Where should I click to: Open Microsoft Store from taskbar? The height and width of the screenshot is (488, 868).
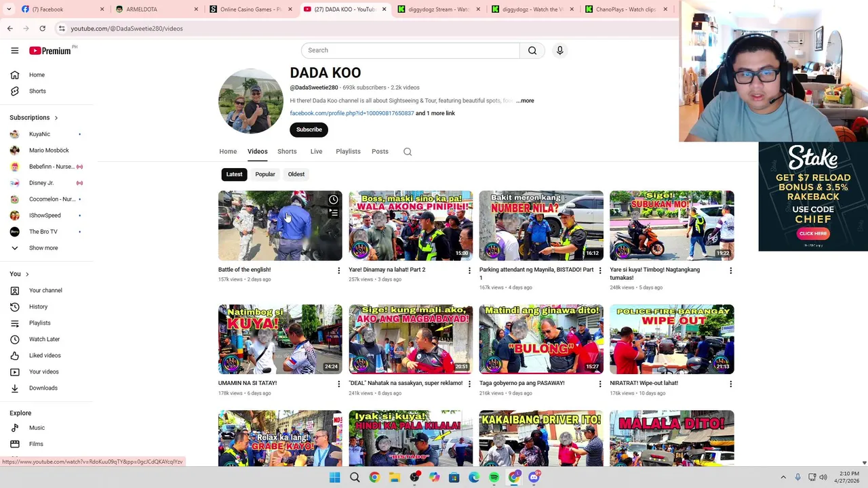tap(454, 477)
